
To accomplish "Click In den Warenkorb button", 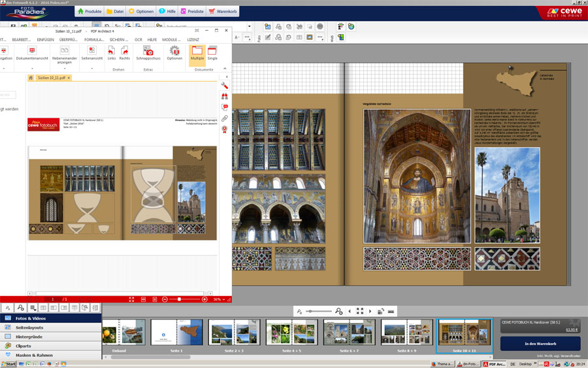I will 540,343.
